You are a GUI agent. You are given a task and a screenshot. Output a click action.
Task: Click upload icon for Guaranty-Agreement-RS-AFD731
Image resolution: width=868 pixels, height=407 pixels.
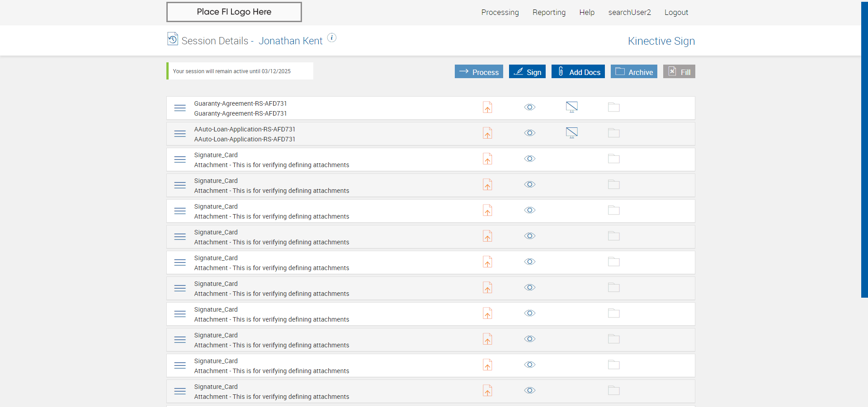tap(487, 108)
